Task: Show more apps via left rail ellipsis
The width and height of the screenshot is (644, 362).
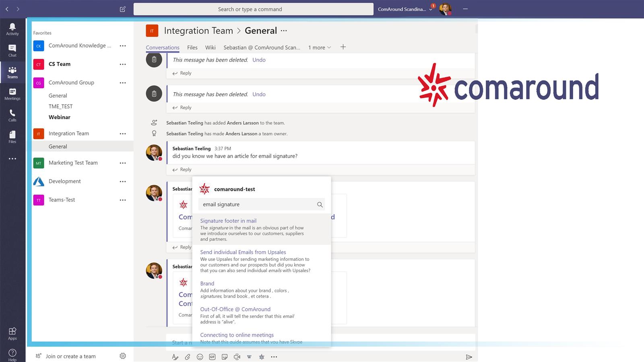Action: (x=12, y=159)
